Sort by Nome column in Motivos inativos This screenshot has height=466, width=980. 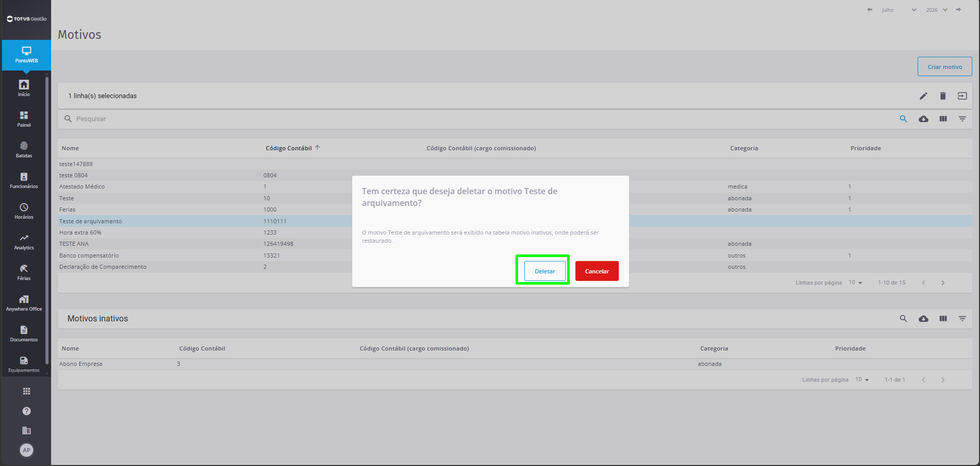(71, 348)
